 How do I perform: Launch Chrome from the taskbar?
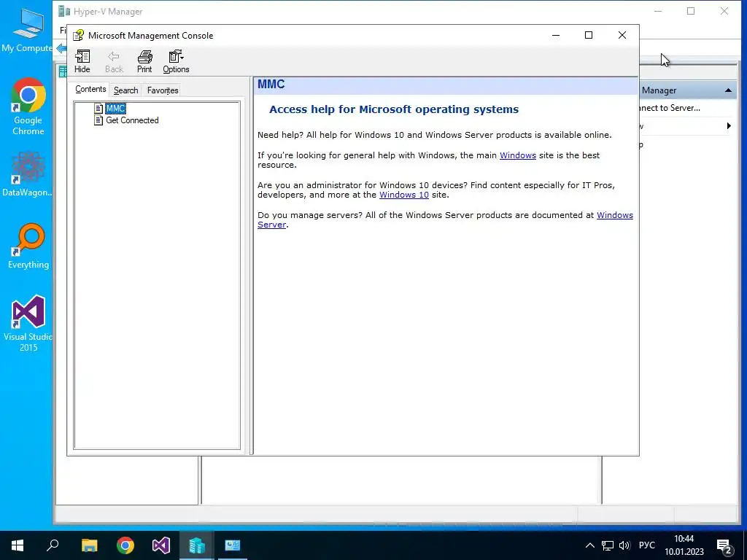[x=125, y=545]
